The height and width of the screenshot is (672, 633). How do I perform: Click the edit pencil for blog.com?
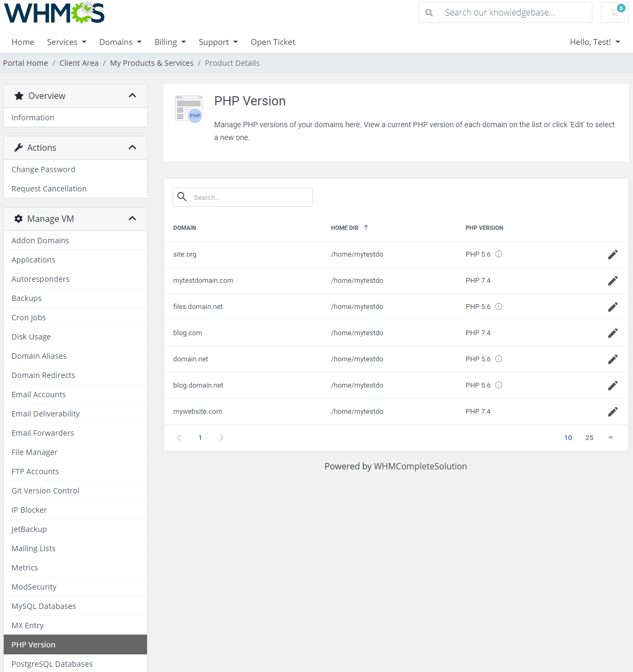(x=613, y=333)
